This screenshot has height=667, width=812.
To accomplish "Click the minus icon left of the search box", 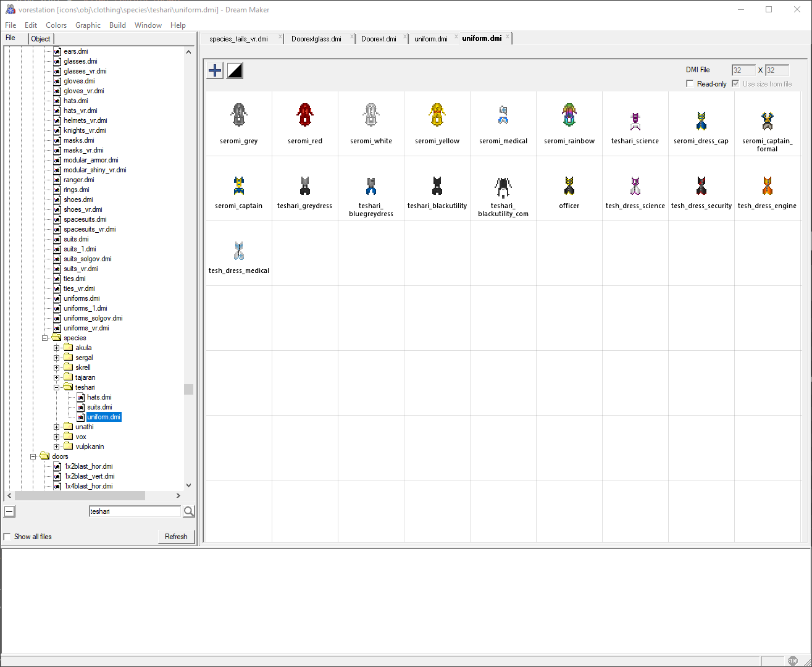I will coord(9,511).
